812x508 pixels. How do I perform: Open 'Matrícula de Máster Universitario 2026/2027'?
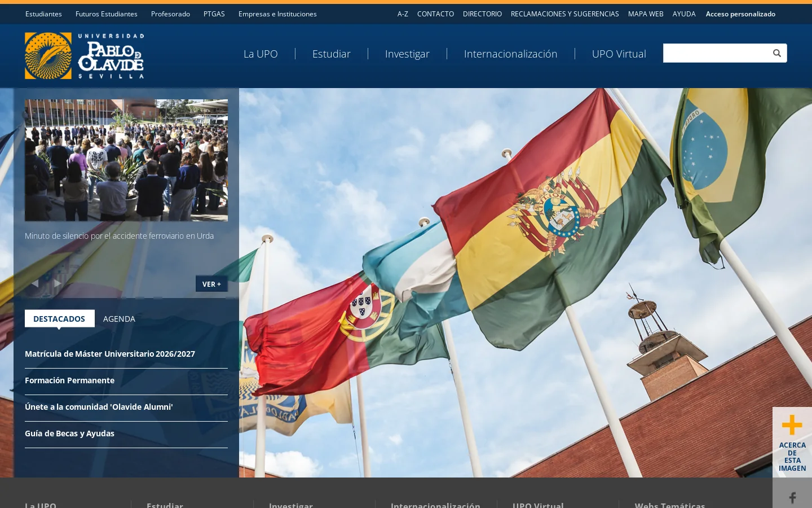pos(110,354)
